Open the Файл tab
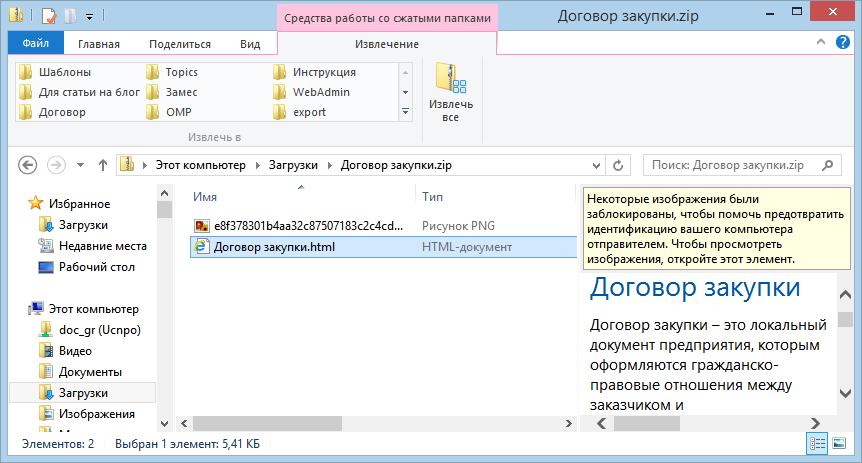Viewport: 862px width, 463px height. point(35,44)
